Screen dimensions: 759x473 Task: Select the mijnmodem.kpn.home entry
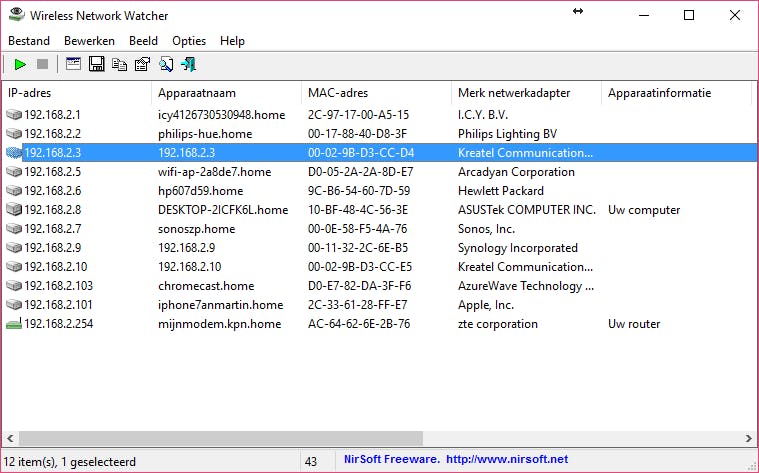pyautogui.click(x=220, y=323)
